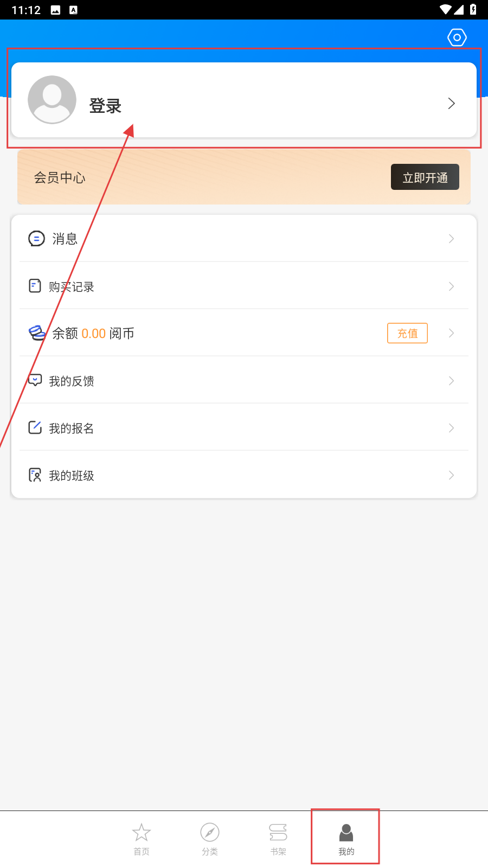Go to the 分类 tab
488x868 pixels.
tap(210, 838)
